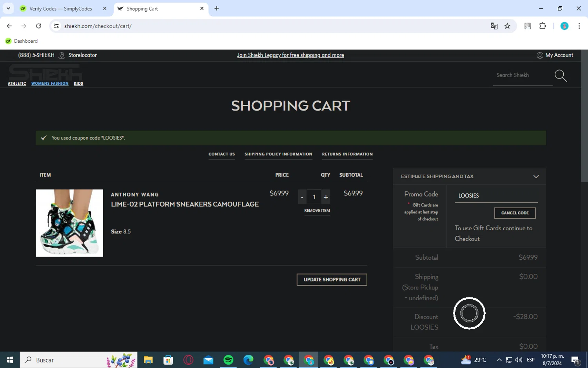
Task: Open Spotify from the taskbar
Action: click(x=229, y=360)
